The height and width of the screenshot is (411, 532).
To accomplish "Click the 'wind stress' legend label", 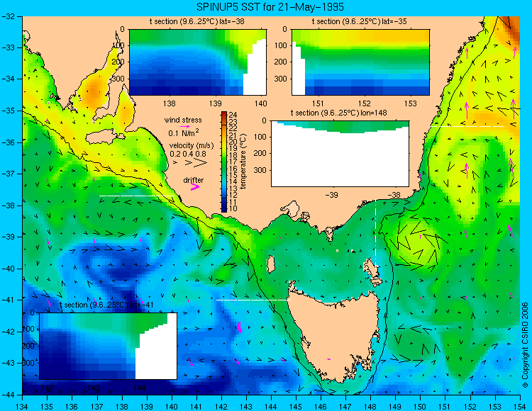I will 183,120.
